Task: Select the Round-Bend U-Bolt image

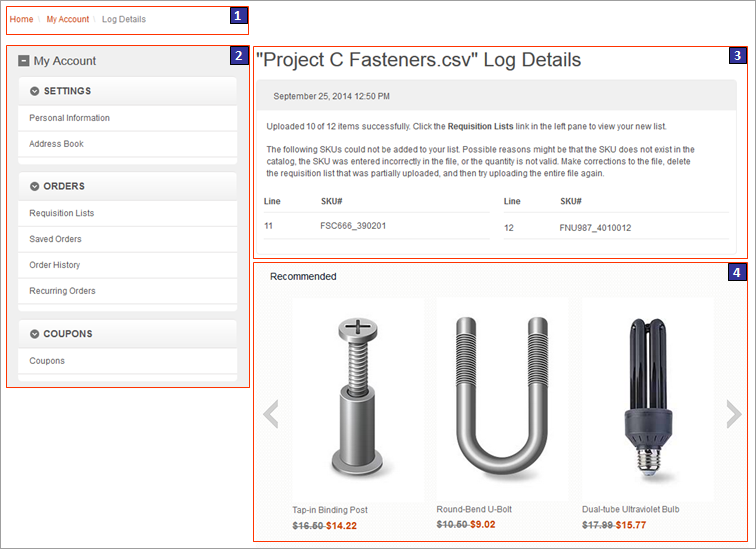Action: 501,400
